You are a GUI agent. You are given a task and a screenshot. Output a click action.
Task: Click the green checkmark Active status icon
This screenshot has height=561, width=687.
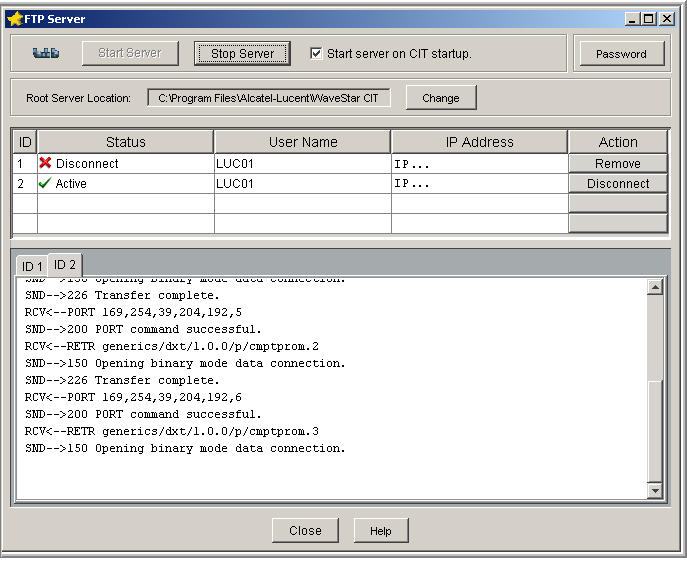coord(45,183)
